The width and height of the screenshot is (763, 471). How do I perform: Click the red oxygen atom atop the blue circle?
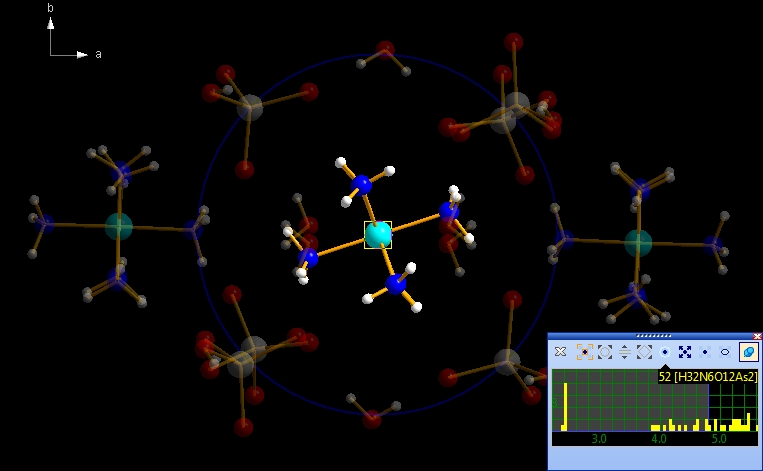(x=385, y=51)
